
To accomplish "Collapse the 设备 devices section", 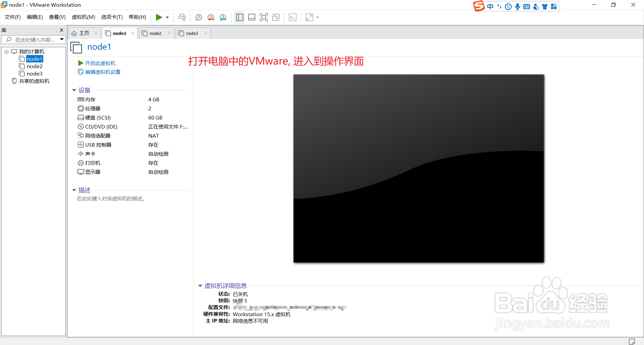I will point(74,90).
